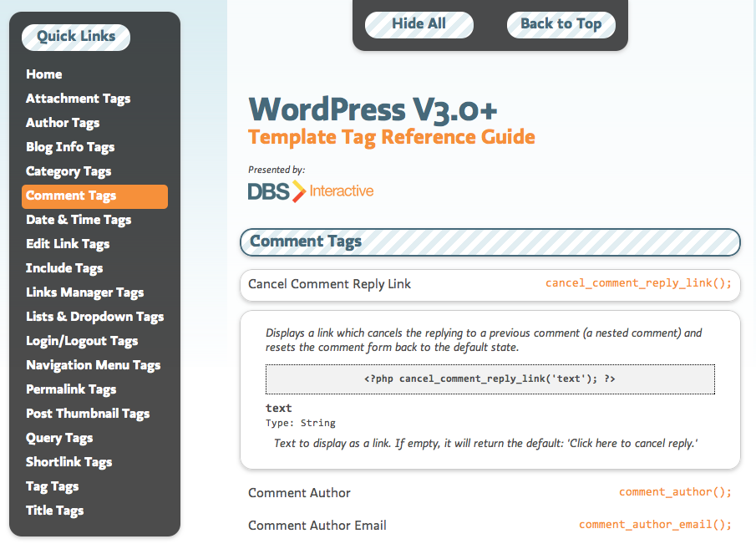Collapse the Cancel Comment Reply Link row
The height and width of the screenshot is (544, 756).
490,285
